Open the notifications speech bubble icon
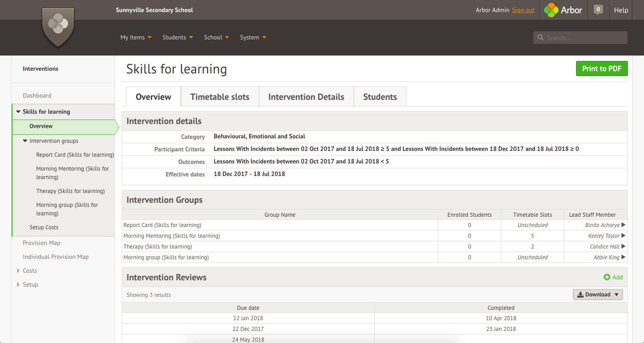Image resolution: width=644 pixels, height=343 pixels. [598, 10]
